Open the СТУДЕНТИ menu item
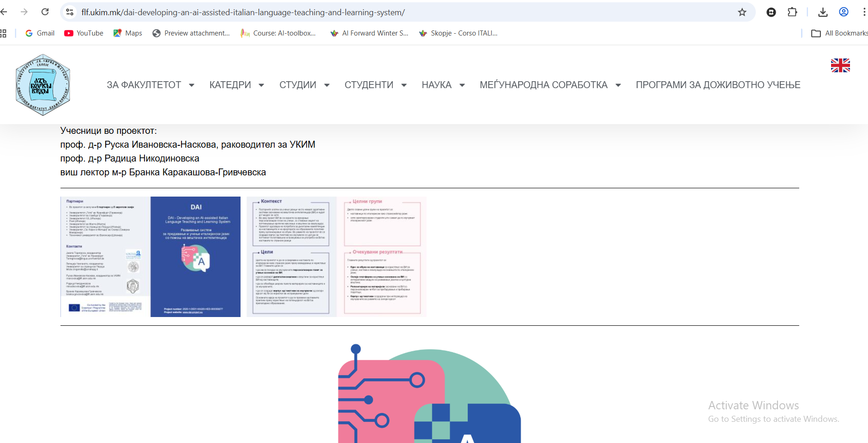 (x=369, y=85)
